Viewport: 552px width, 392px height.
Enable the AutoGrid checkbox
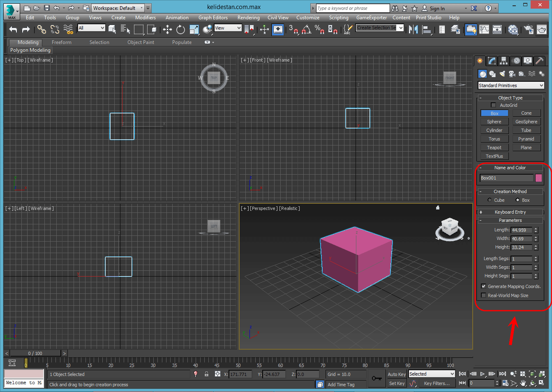pyautogui.click(x=493, y=105)
